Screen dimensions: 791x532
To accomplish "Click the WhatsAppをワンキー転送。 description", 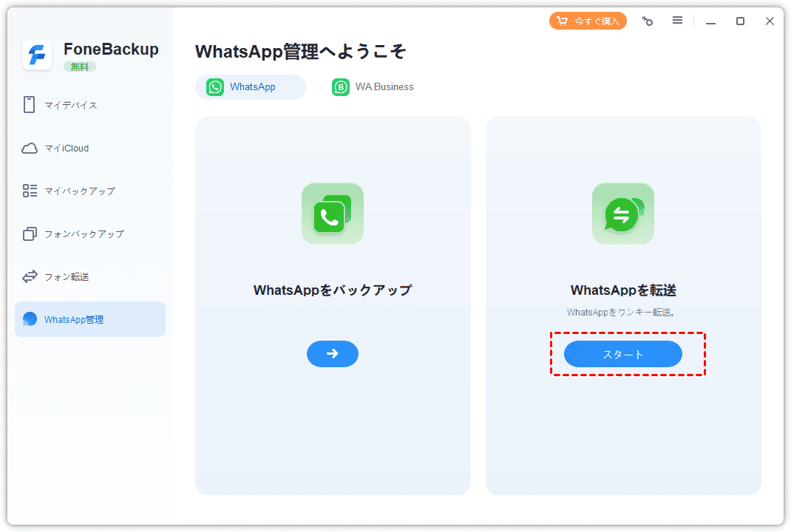I will (621, 313).
